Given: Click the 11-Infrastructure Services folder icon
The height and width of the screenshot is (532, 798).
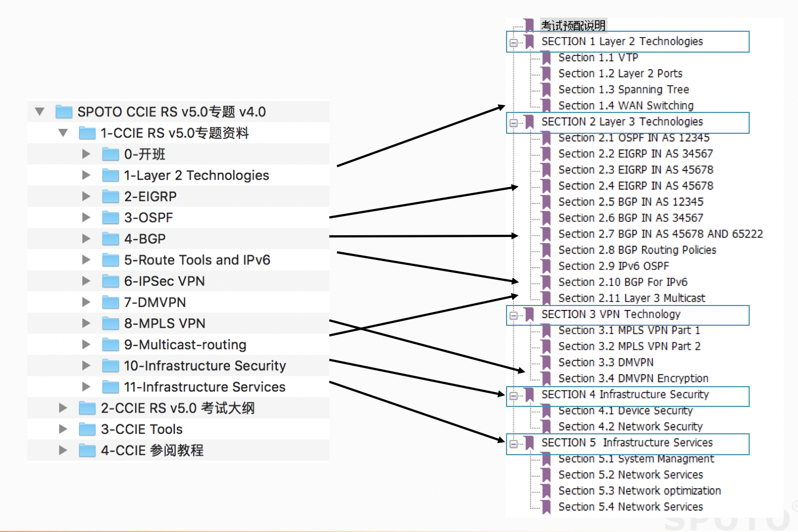Looking at the screenshot, I should pyautogui.click(x=111, y=387).
